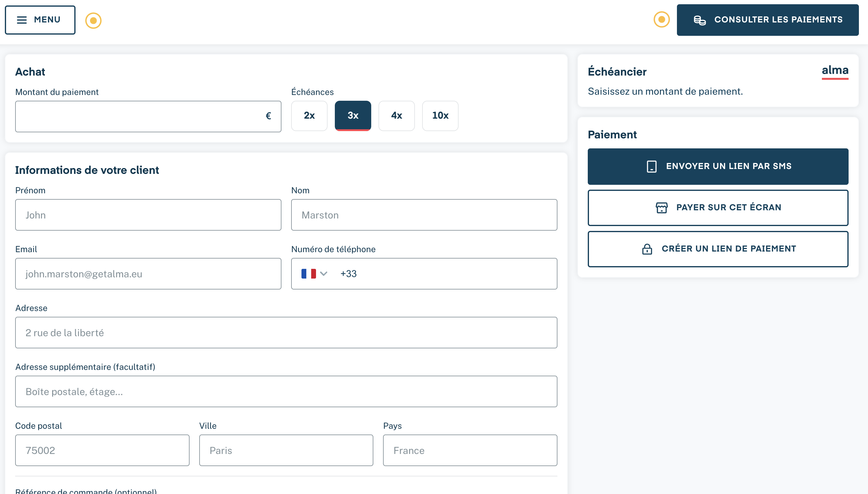The width and height of the screenshot is (868, 494).
Task: Click the "Échéances" label
Action: (312, 92)
